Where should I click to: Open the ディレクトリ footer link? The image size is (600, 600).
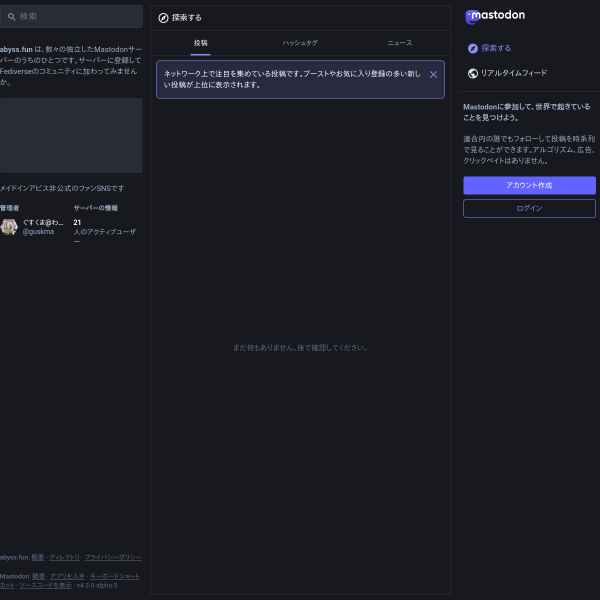tap(64, 558)
